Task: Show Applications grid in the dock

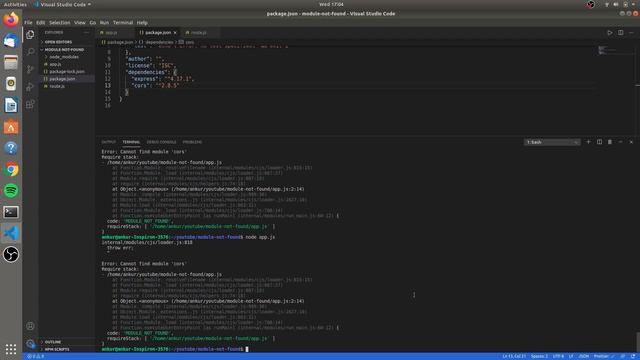Action: click(11, 349)
